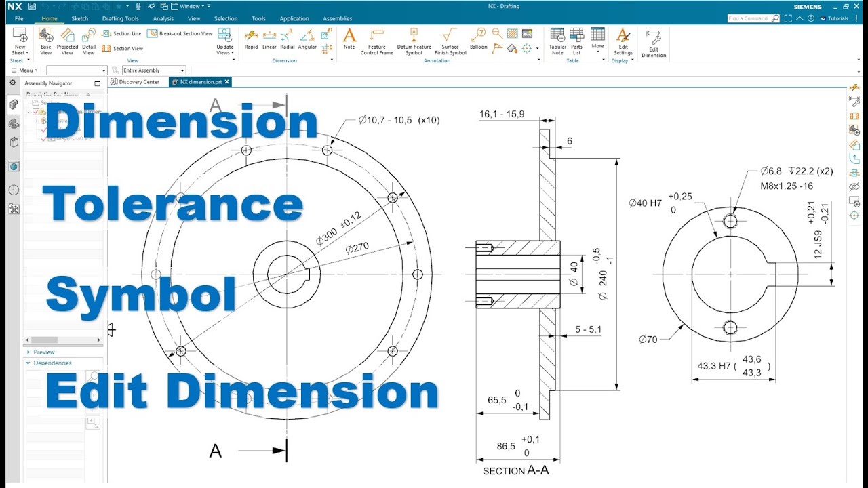Image resolution: width=868 pixels, height=488 pixels.
Task: Open the empty selection filter dropdown
Action: coord(77,70)
